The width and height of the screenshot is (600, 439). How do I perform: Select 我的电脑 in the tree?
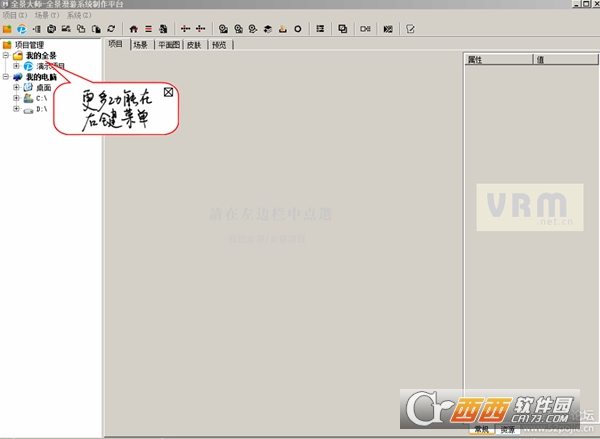(x=41, y=77)
